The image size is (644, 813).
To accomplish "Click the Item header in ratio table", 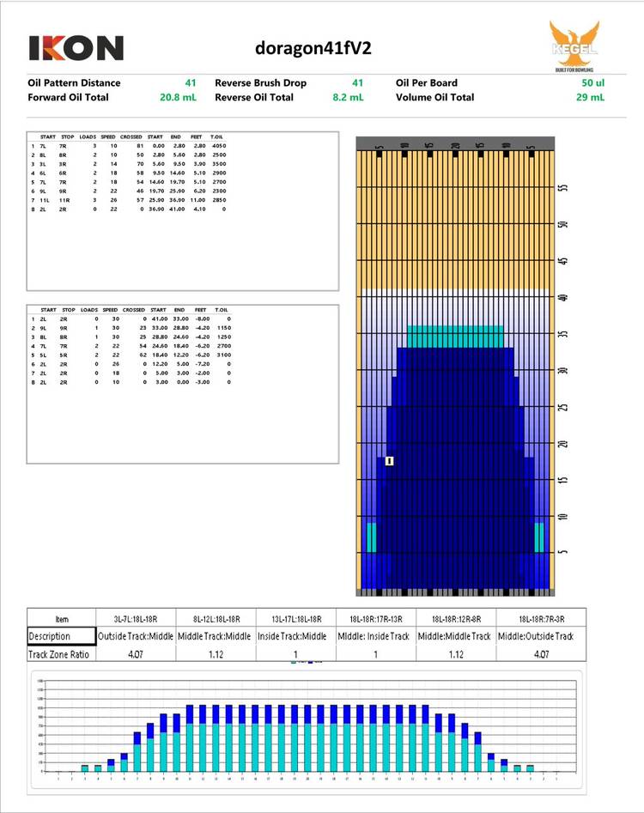I will pos(60,618).
